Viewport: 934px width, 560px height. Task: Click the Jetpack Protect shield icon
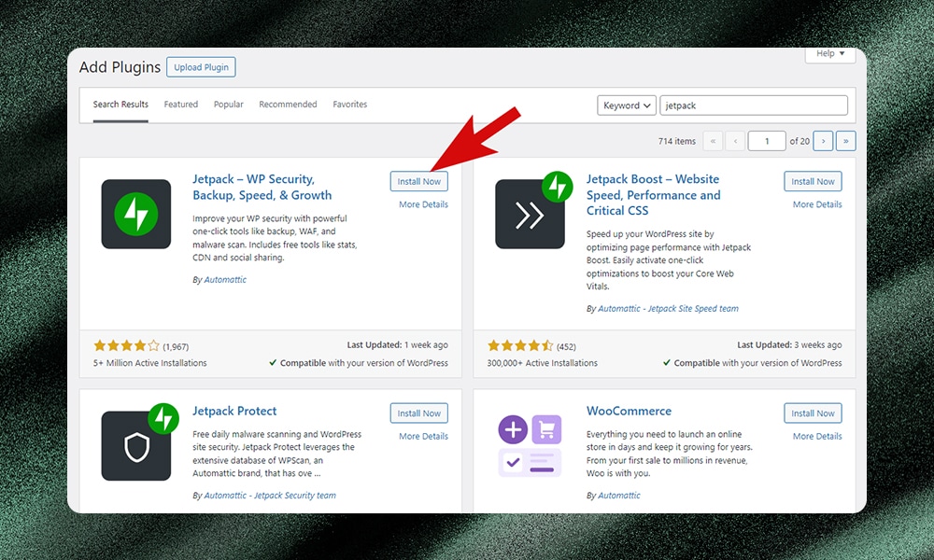pyautogui.click(x=136, y=445)
